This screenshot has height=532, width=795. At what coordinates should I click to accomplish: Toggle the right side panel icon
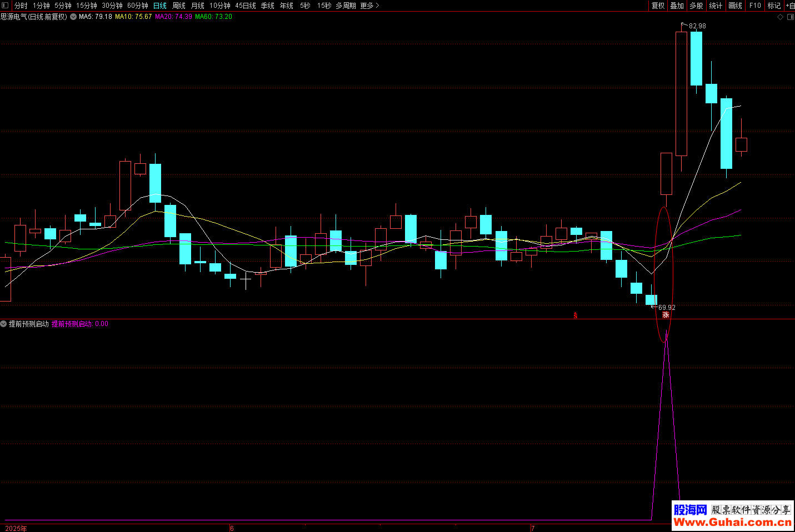[791, 17]
